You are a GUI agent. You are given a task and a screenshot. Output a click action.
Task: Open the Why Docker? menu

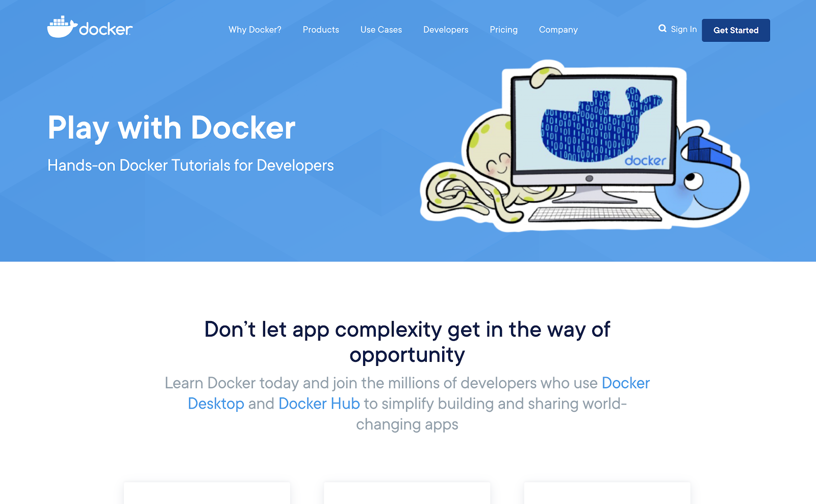click(x=255, y=30)
